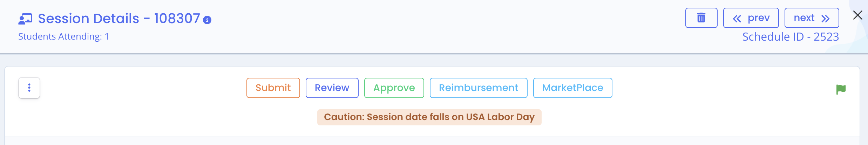Go to the prev session
The image size is (868, 145).
pyautogui.click(x=751, y=18)
